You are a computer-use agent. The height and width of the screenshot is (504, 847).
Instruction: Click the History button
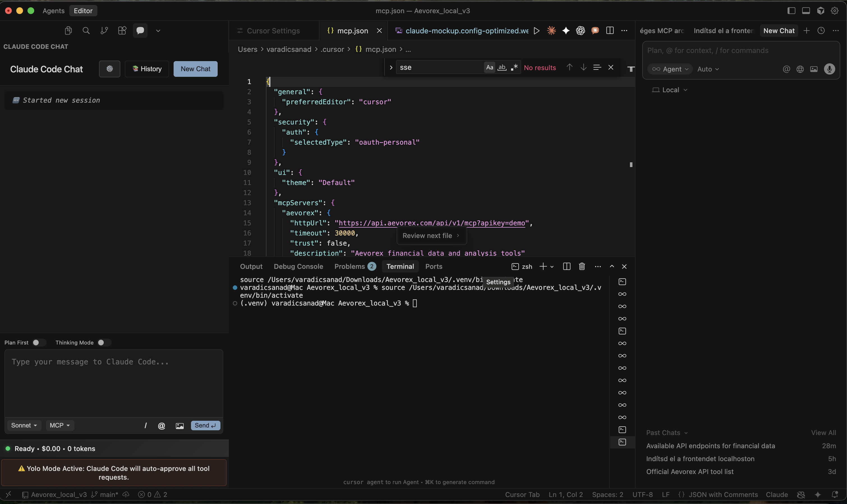[x=147, y=69]
